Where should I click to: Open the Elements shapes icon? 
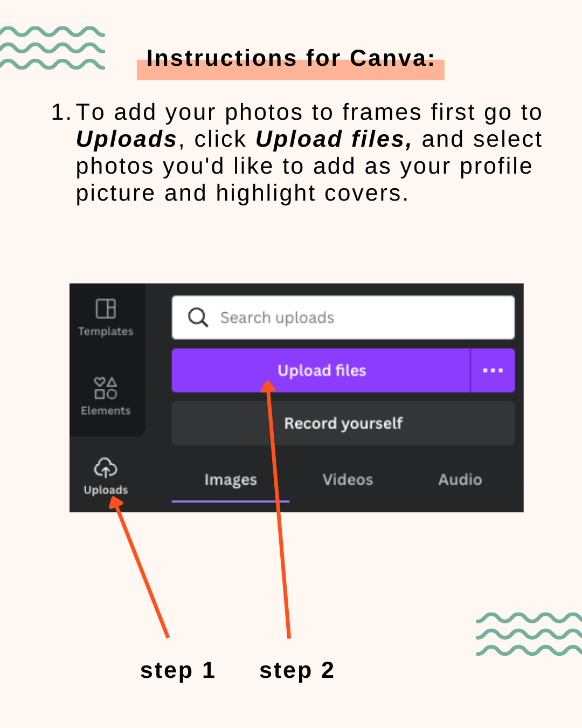click(106, 388)
